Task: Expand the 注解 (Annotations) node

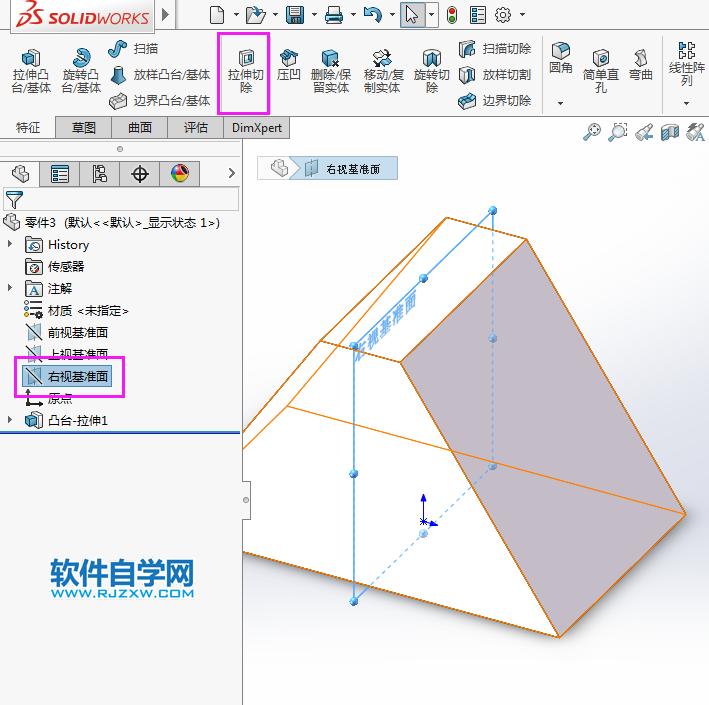Action: click(x=9, y=288)
